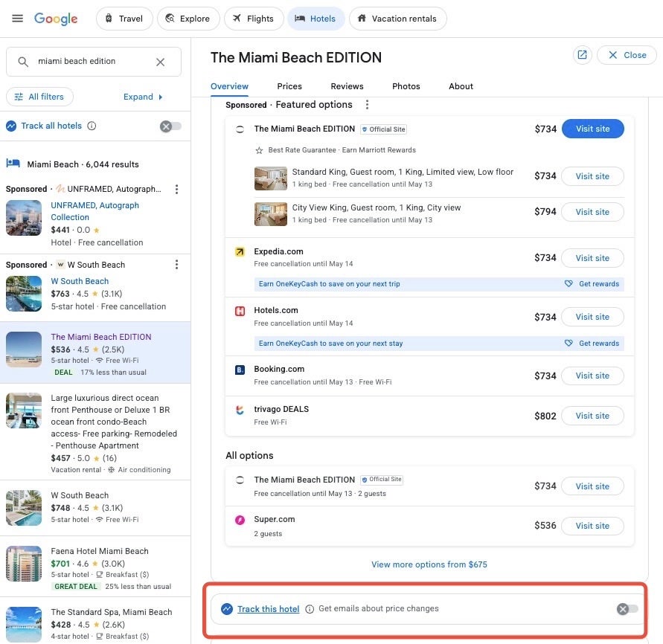Open the Photos tab
This screenshot has width=663, height=644.
point(406,86)
